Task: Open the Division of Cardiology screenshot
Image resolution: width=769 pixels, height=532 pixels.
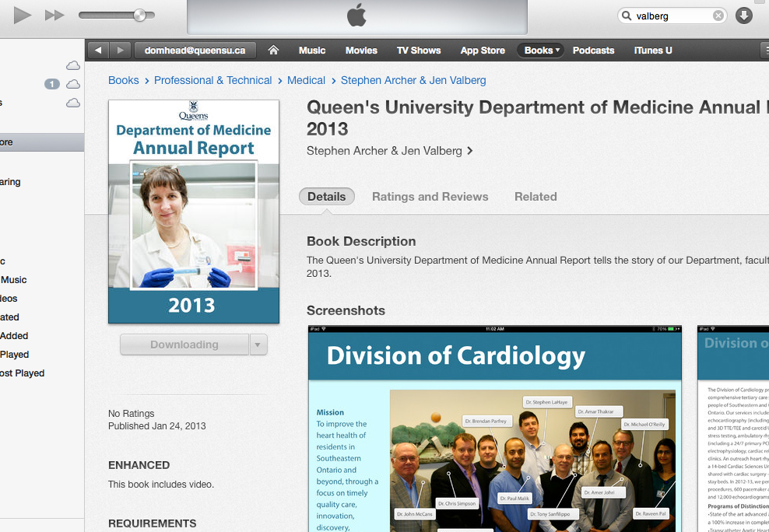Action: pos(494,429)
